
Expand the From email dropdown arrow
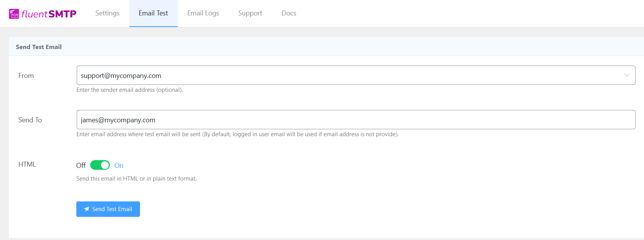(x=627, y=75)
